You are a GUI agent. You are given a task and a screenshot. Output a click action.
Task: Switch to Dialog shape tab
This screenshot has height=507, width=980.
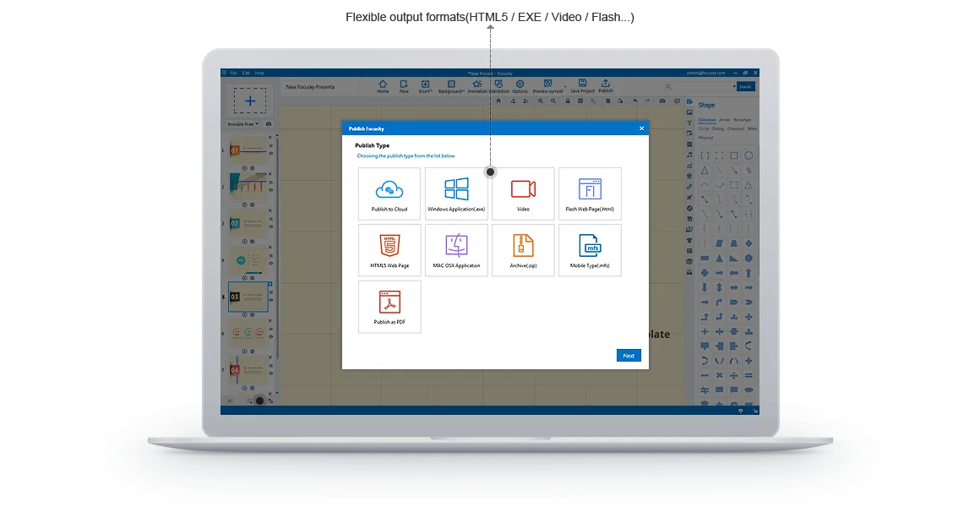point(717,128)
